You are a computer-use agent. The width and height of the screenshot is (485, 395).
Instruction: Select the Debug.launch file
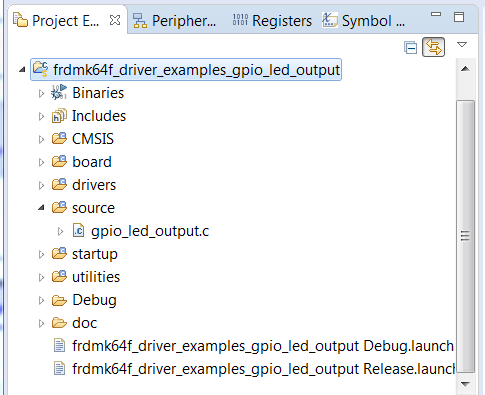(263, 346)
